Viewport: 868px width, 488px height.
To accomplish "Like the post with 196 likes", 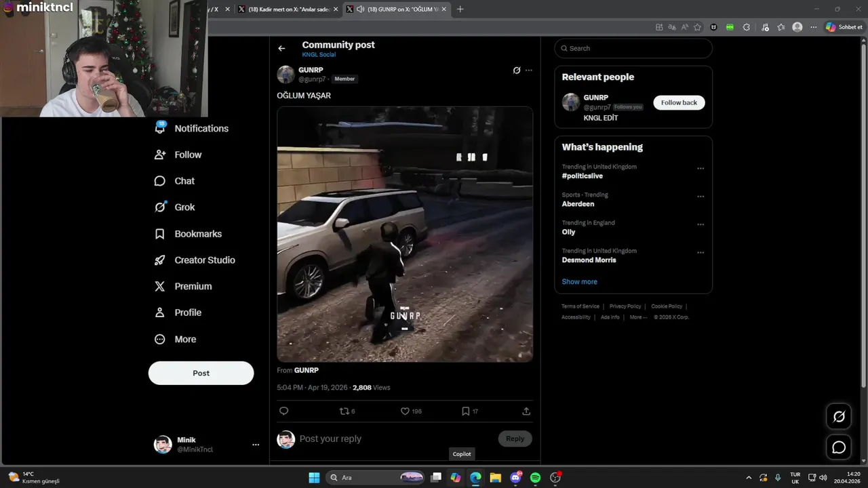I will tap(411, 411).
